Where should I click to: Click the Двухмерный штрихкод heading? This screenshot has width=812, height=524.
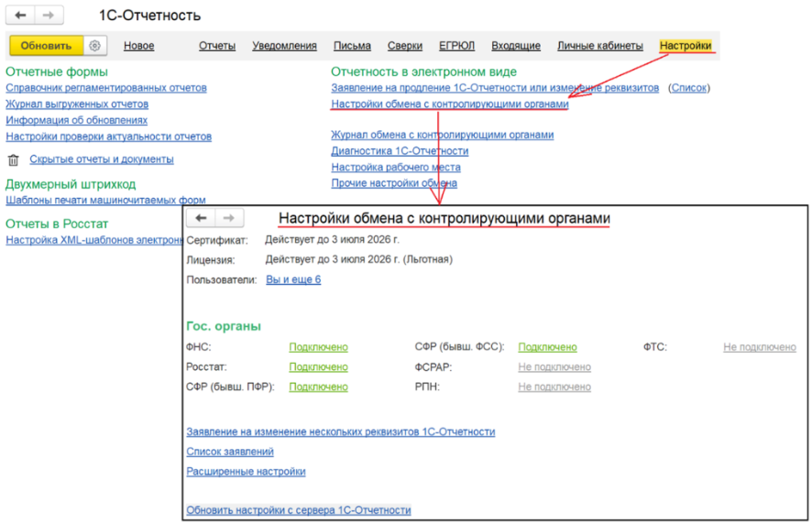(x=71, y=184)
